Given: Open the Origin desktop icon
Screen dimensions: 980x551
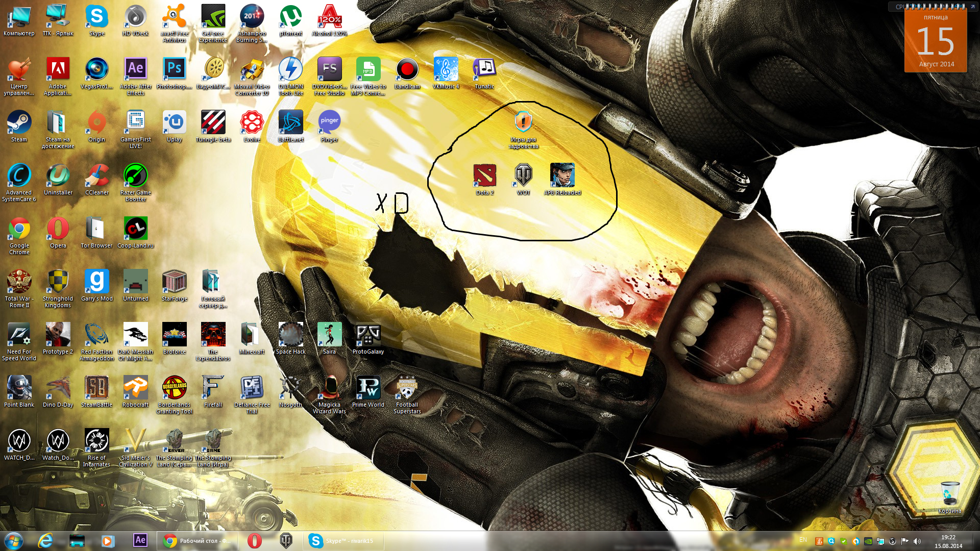Looking at the screenshot, I should [x=96, y=126].
